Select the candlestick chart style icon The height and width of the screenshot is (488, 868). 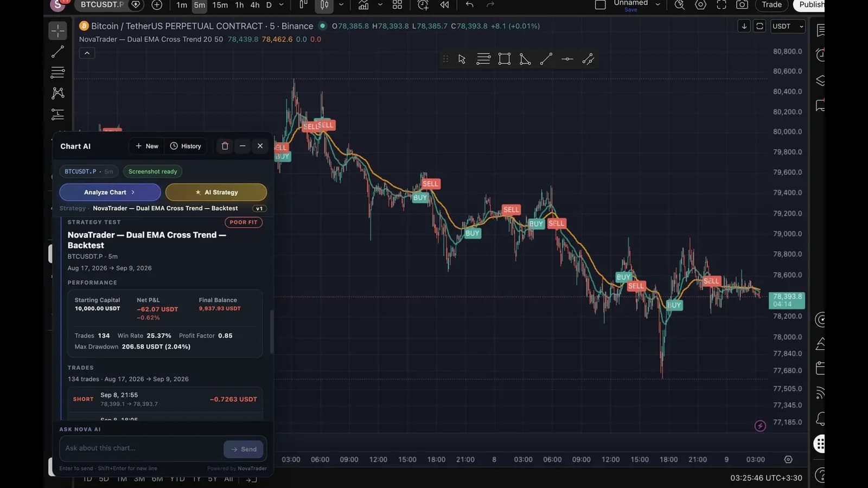324,5
